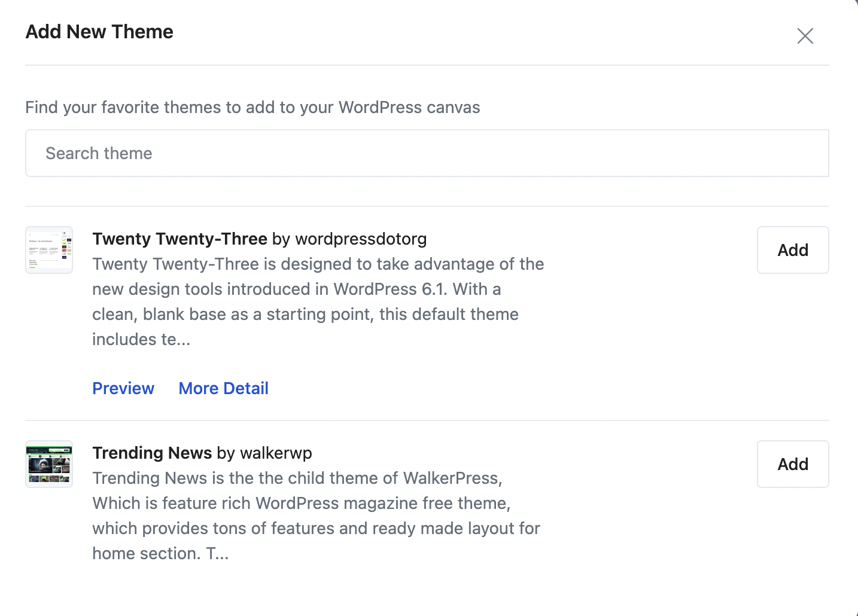The width and height of the screenshot is (858, 616).
Task: Click the Twenty Twenty-Three theme title
Action: (x=179, y=239)
